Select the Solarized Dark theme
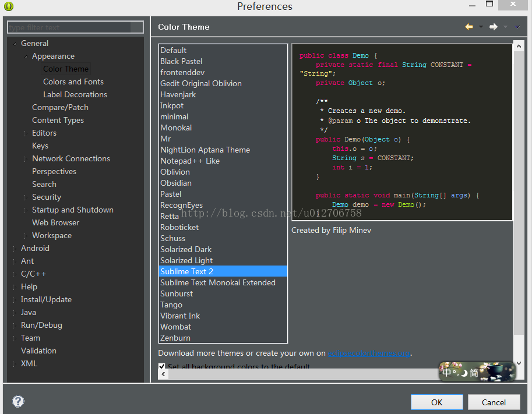The width and height of the screenshot is (532, 414). [223, 250]
